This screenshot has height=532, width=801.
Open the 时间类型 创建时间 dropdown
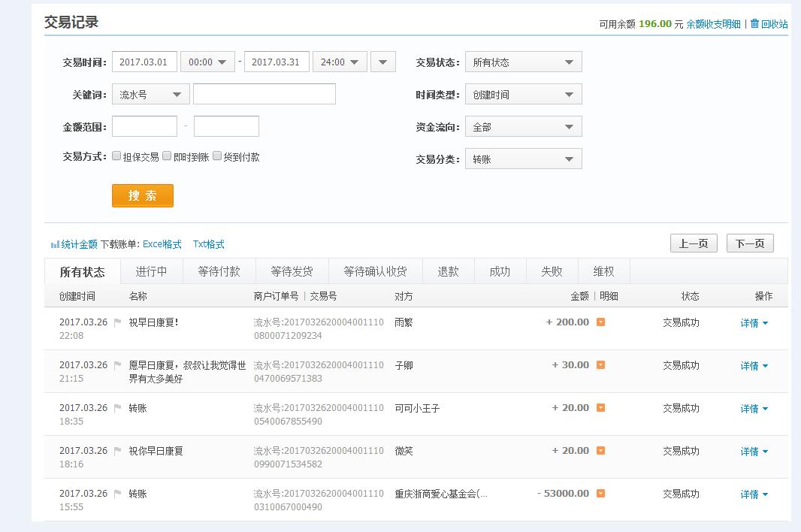click(x=524, y=95)
